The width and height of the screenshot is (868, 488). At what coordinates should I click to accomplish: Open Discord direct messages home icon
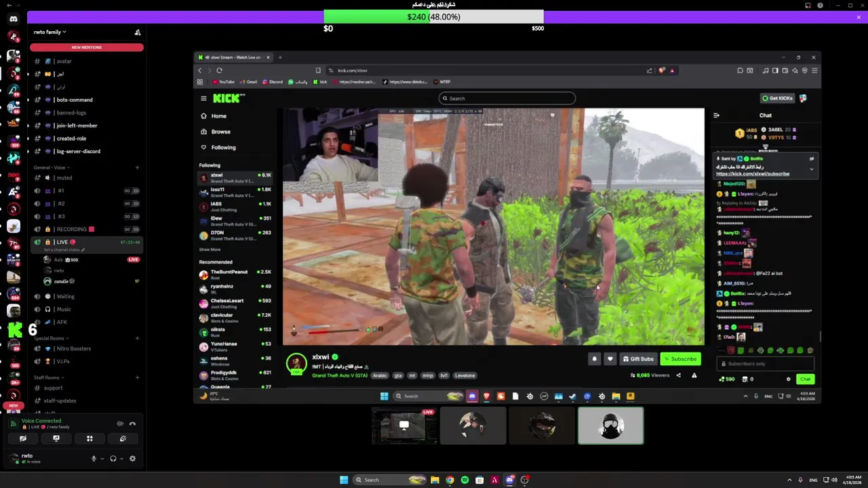[14, 19]
